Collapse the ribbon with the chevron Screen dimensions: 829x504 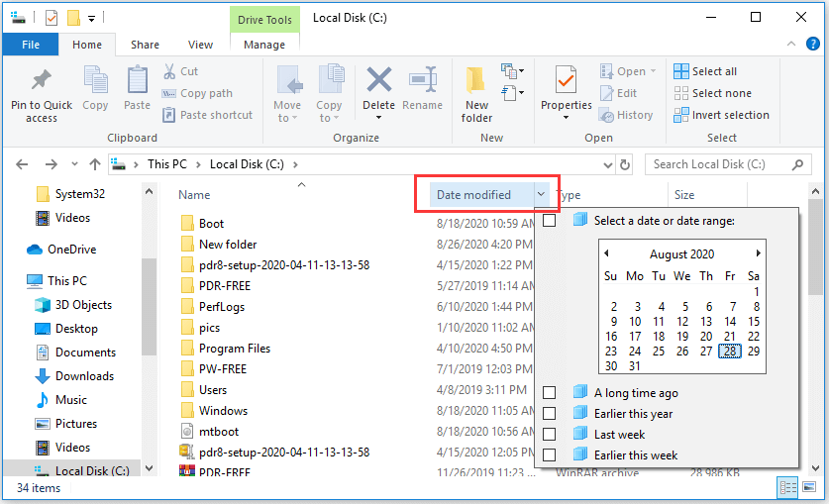[x=791, y=44]
